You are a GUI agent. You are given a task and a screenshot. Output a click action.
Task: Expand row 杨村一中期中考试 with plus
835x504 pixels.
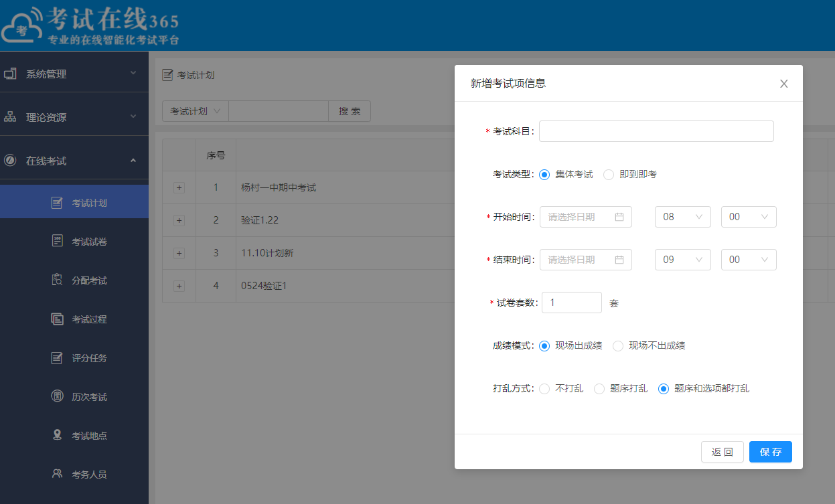pyautogui.click(x=179, y=188)
